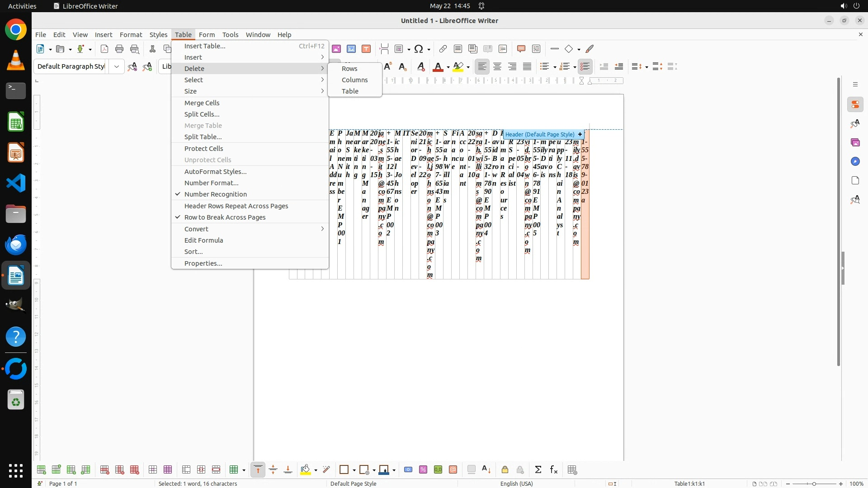Click the Clear Direct Formatting icon

[420, 66]
